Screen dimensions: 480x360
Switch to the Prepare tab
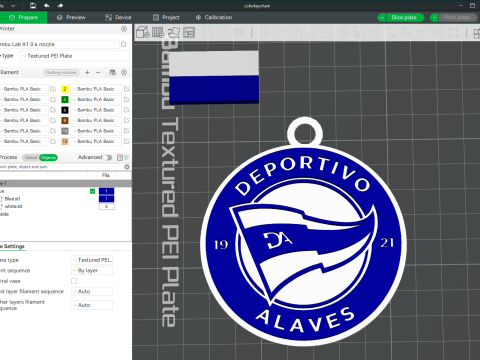click(x=23, y=17)
